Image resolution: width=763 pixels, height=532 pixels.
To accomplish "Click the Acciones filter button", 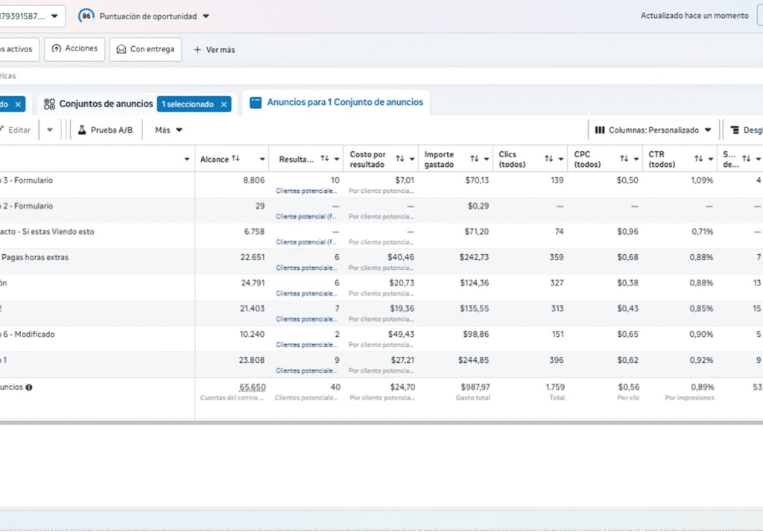I will tap(75, 49).
